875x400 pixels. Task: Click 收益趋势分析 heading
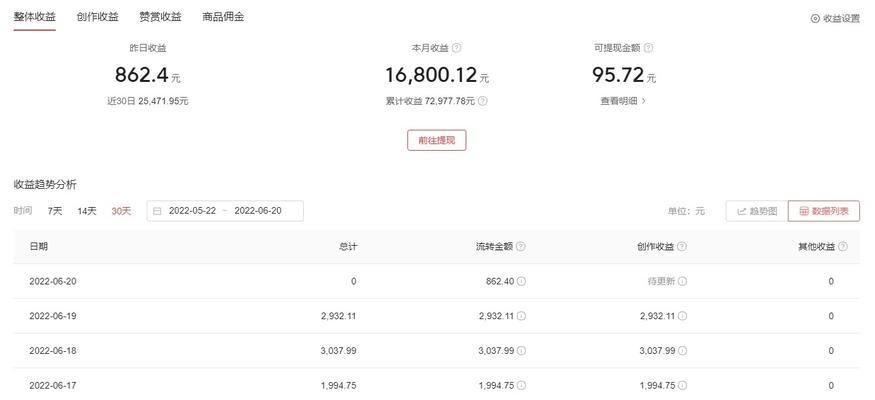(x=45, y=185)
